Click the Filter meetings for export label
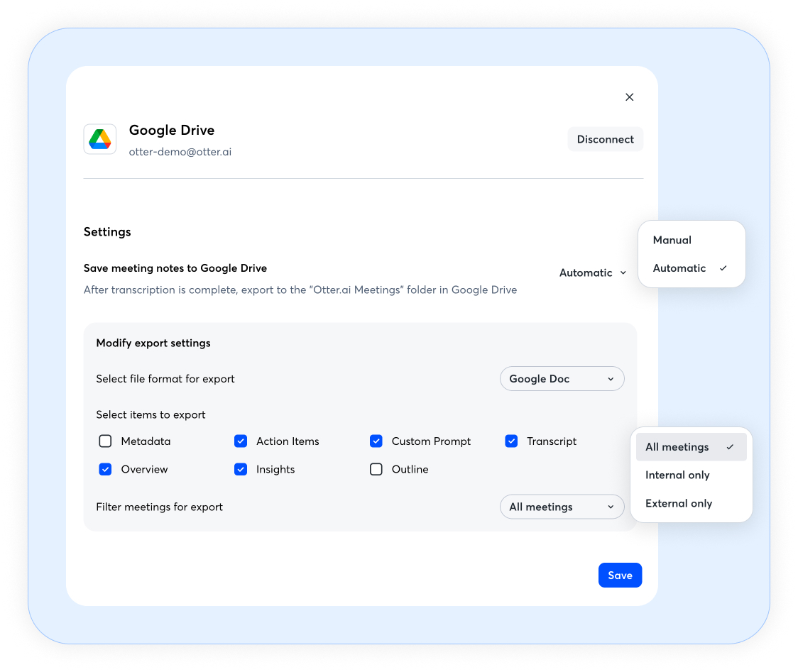The image size is (798, 672). pos(159,507)
